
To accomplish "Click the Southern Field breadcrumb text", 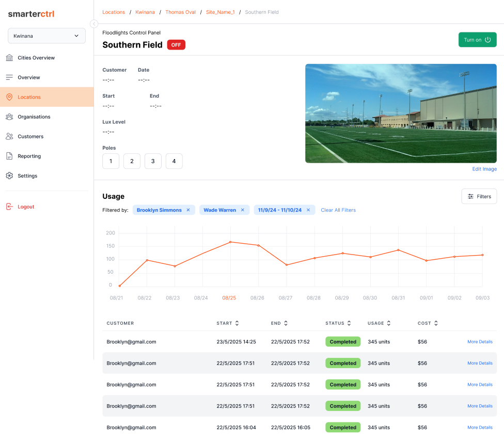I will 262,12.
